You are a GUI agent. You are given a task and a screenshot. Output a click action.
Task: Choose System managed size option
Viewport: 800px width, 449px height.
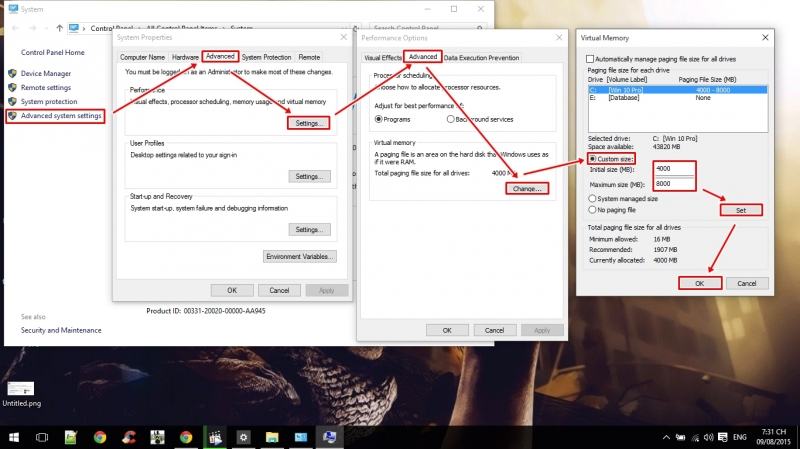click(593, 199)
